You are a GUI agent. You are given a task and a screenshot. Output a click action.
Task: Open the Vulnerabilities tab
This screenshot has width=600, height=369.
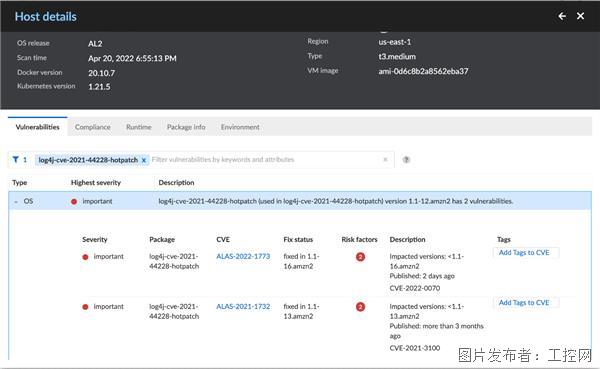pyautogui.click(x=38, y=127)
